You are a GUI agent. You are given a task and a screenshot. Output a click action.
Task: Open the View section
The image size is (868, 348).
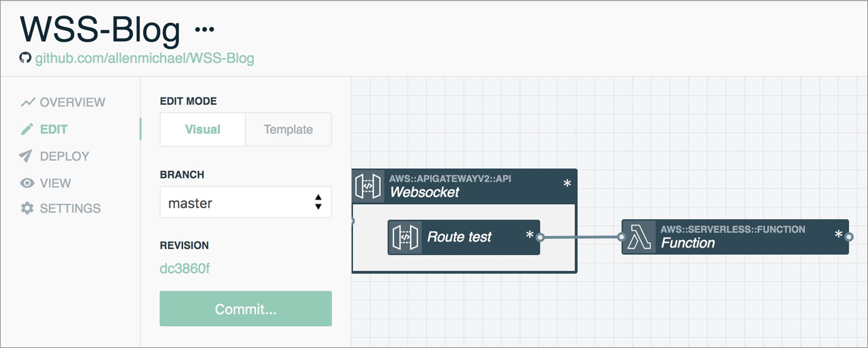coord(45,183)
